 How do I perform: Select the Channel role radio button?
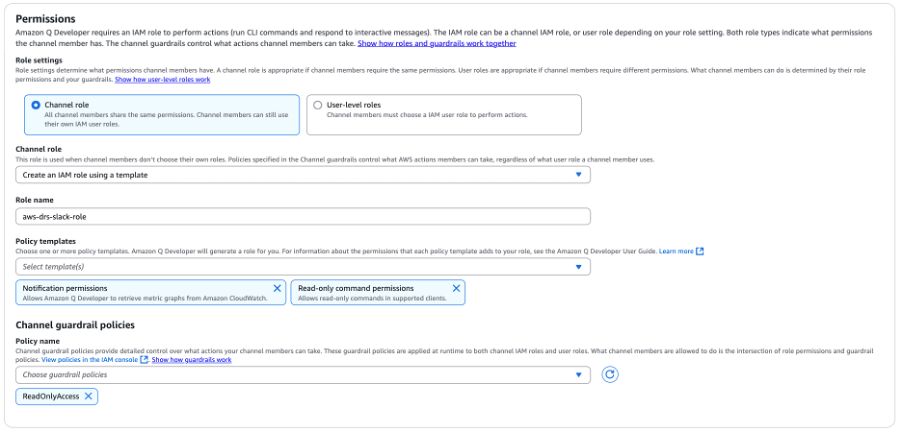(x=36, y=105)
